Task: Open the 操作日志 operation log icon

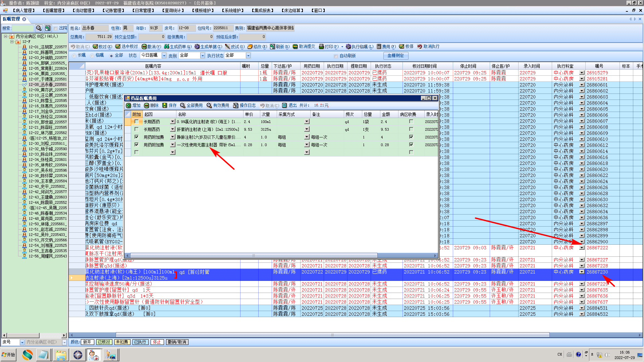Action: pyautogui.click(x=236, y=106)
